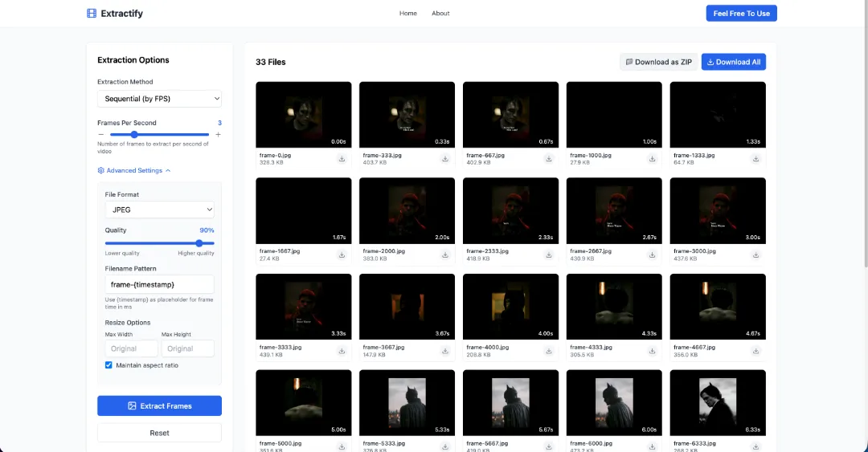Go to the Home page

pos(408,14)
